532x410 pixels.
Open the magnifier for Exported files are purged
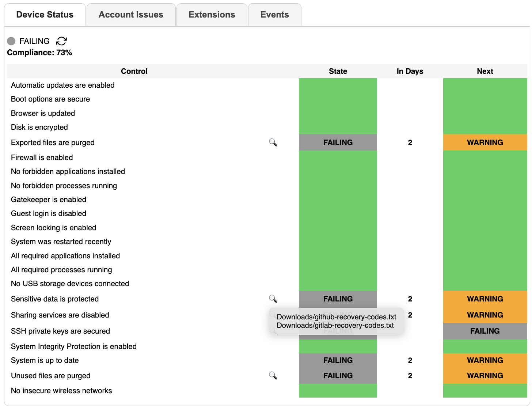coord(273,143)
